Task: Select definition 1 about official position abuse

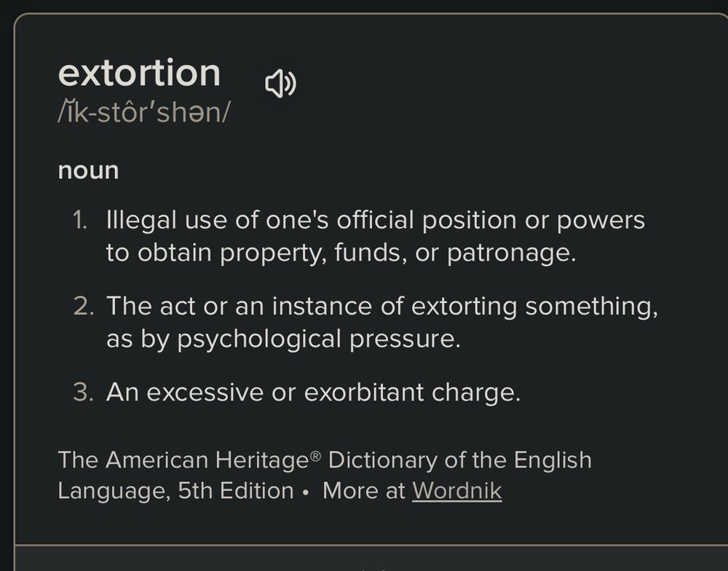Action: (x=375, y=236)
